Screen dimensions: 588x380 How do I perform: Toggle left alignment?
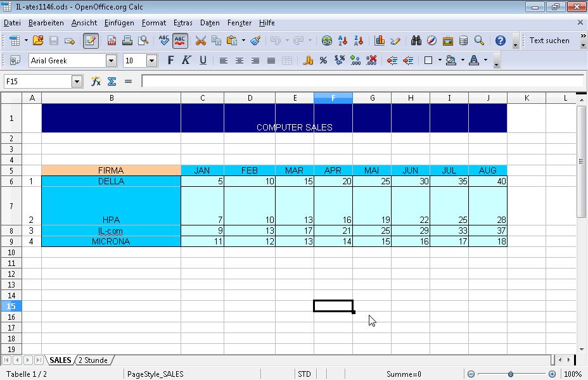[x=224, y=60]
